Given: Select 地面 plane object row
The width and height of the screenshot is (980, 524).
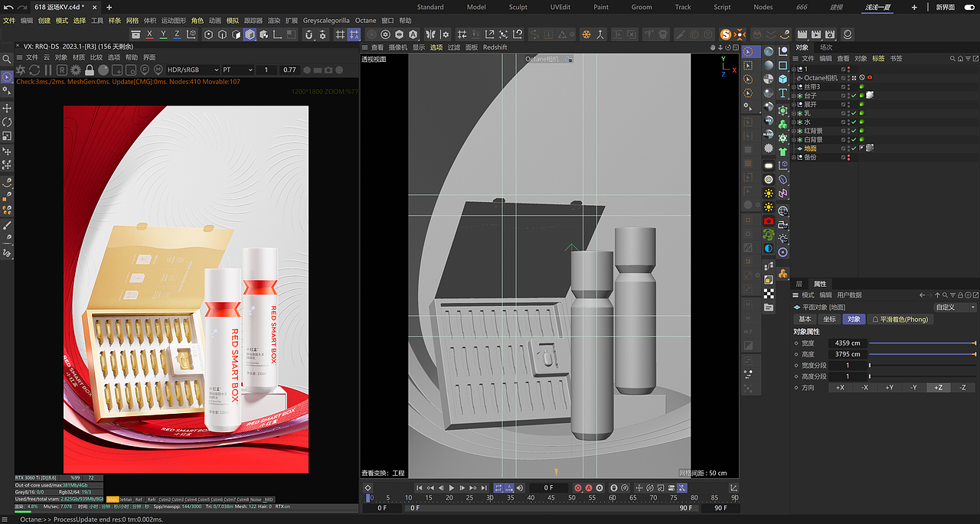Looking at the screenshot, I should tap(811, 148).
